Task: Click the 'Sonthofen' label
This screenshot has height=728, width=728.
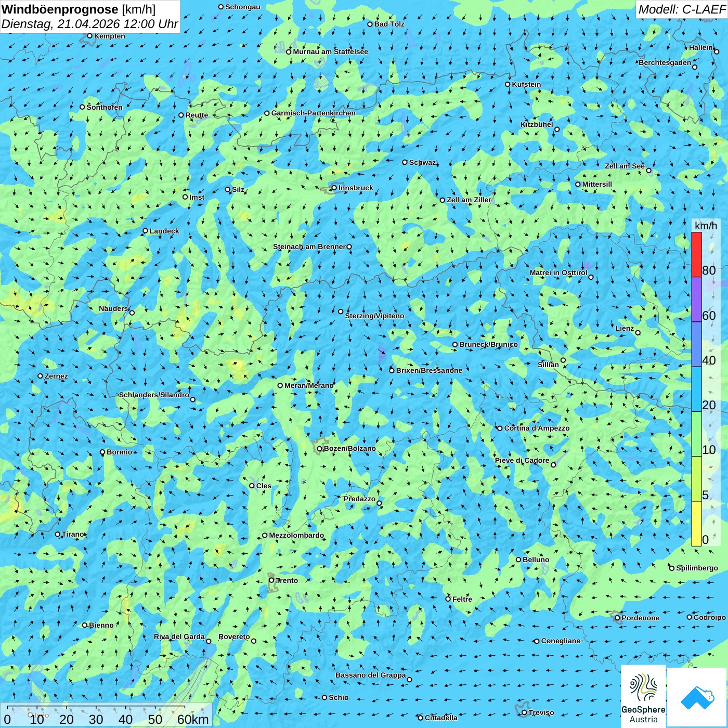Action: tap(105, 107)
